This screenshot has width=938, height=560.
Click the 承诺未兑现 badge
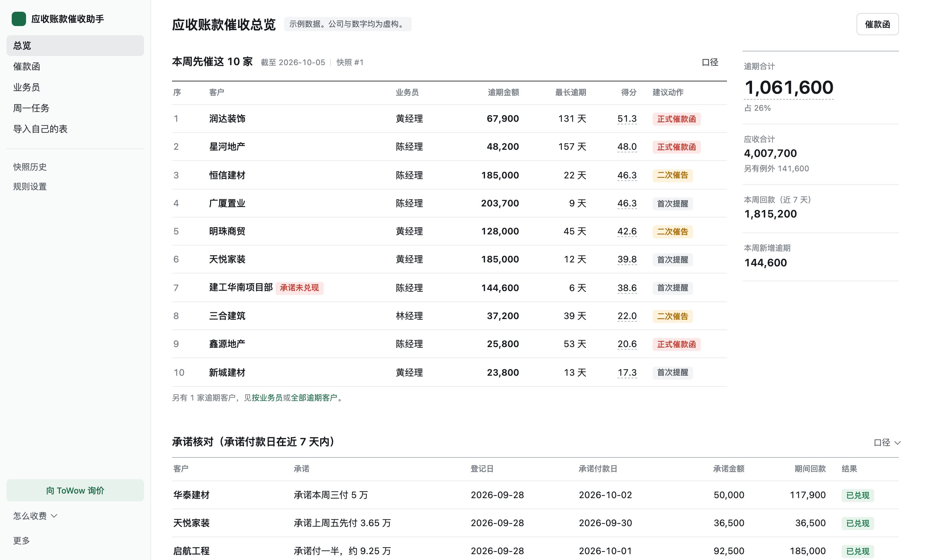[299, 288]
